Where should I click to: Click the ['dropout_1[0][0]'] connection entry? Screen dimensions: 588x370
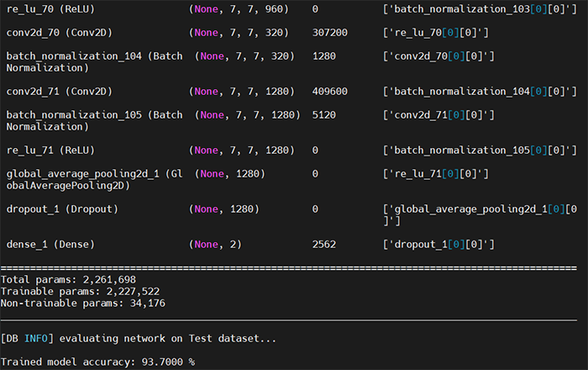click(x=438, y=244)
